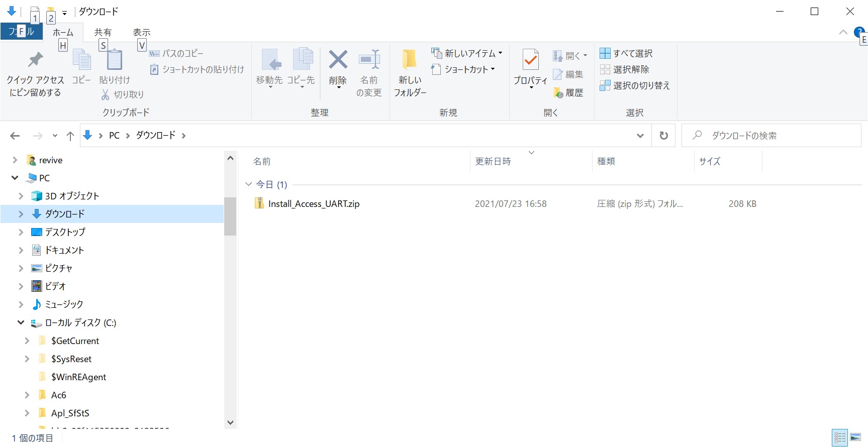Switch to Details view icon
Viewport: 868px width, 447px height.
point(840,437)
